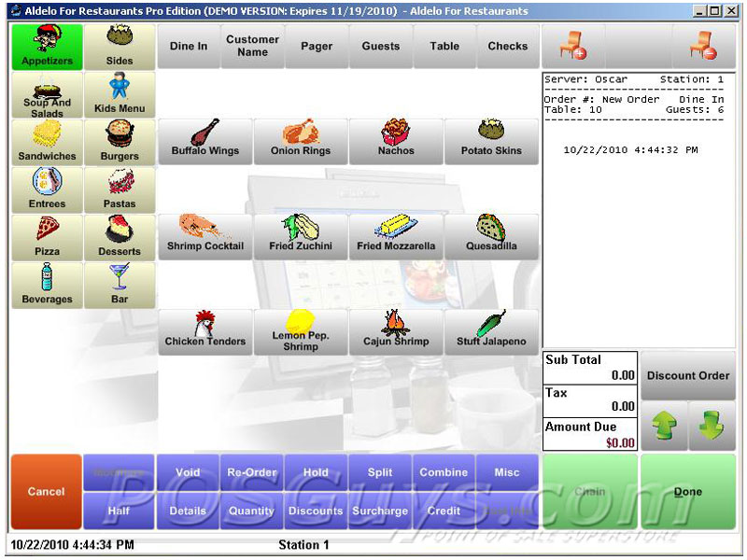
Task: Add Chicken Tenders to the order
Action: click(205, 332)
